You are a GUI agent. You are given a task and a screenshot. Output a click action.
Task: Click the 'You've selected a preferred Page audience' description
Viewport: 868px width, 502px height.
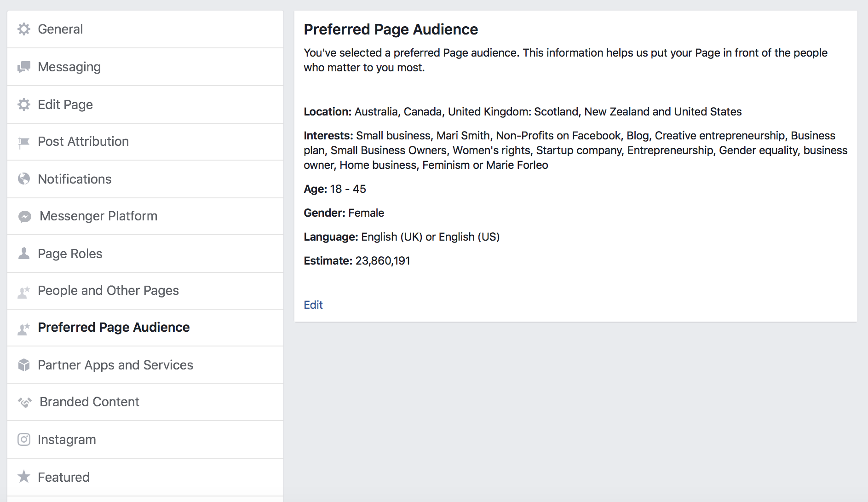point(565,60)
